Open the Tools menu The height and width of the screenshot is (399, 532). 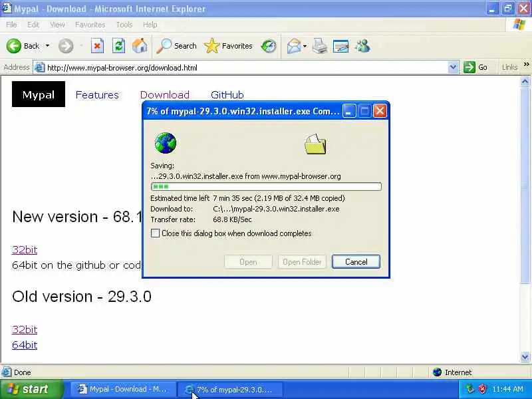pos(124,25)
